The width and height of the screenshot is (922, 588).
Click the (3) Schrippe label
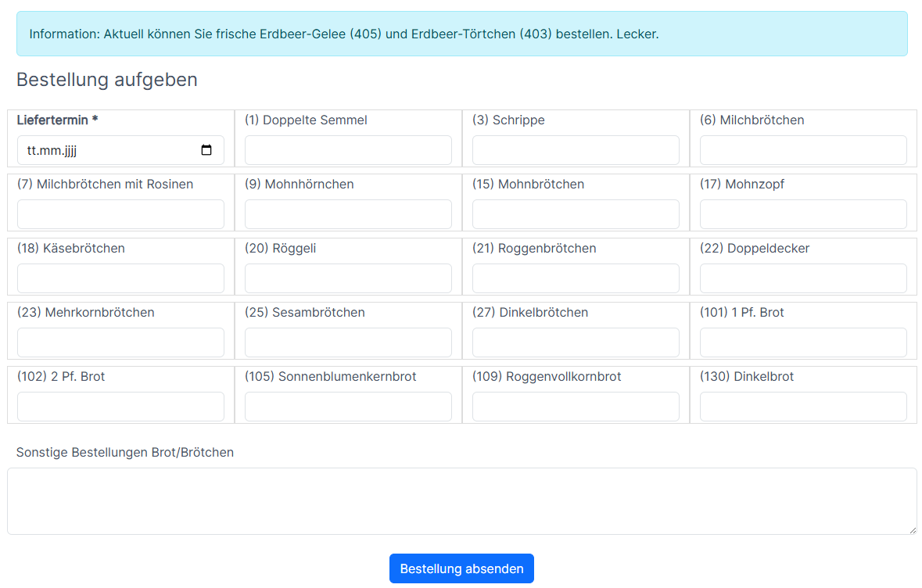(x=508, y=120)
